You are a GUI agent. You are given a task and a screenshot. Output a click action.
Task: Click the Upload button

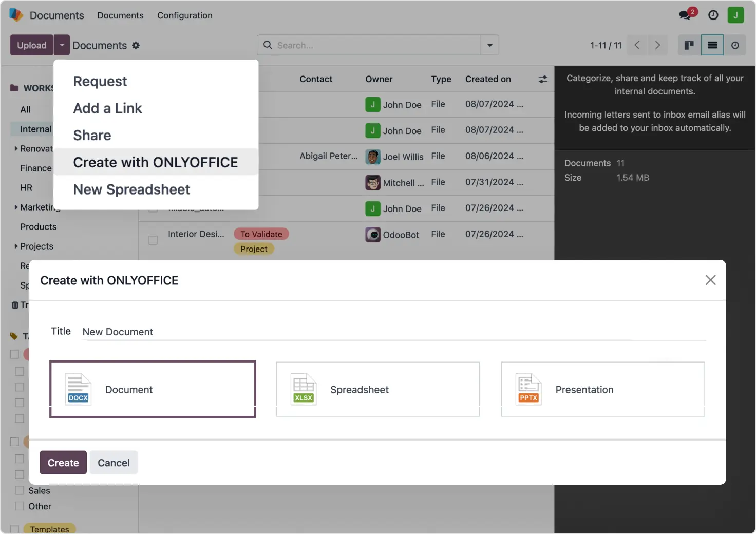32,45
